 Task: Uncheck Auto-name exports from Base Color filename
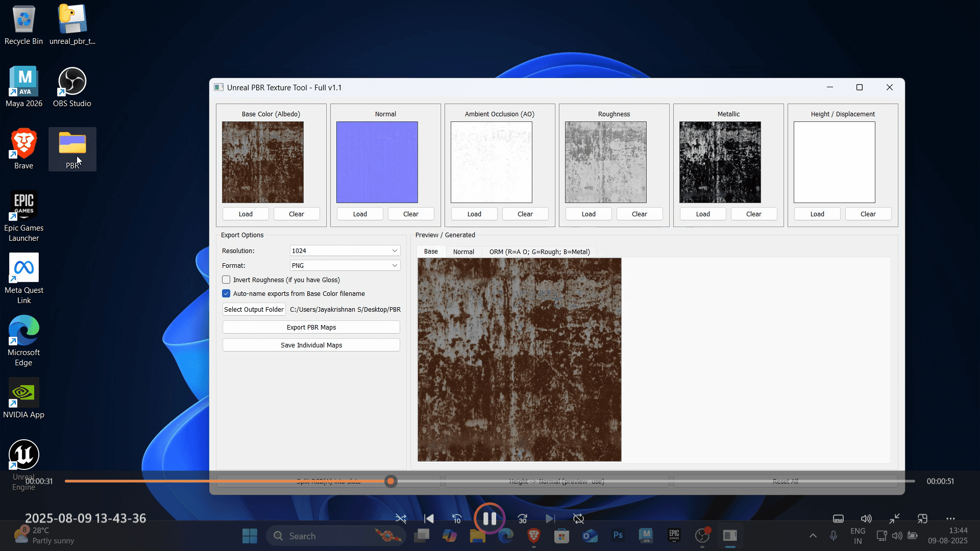tap(226, 294)
